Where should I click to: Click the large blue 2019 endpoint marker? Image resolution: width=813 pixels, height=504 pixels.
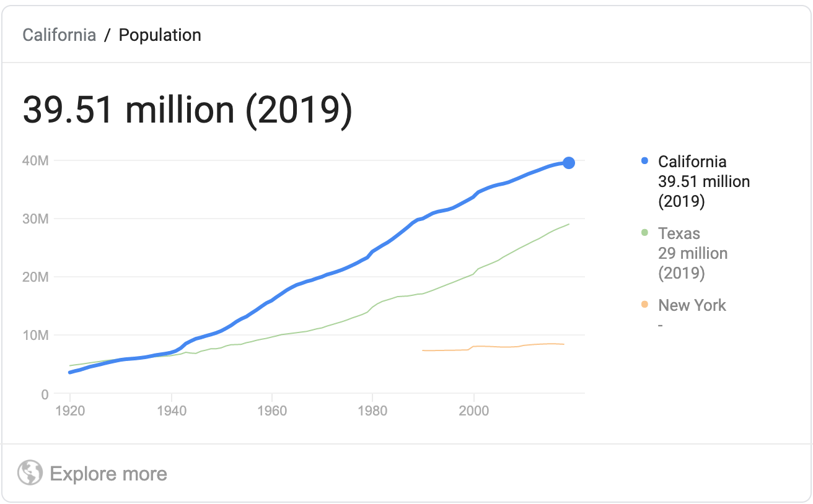pyautogui.click(x=568, y=163)
